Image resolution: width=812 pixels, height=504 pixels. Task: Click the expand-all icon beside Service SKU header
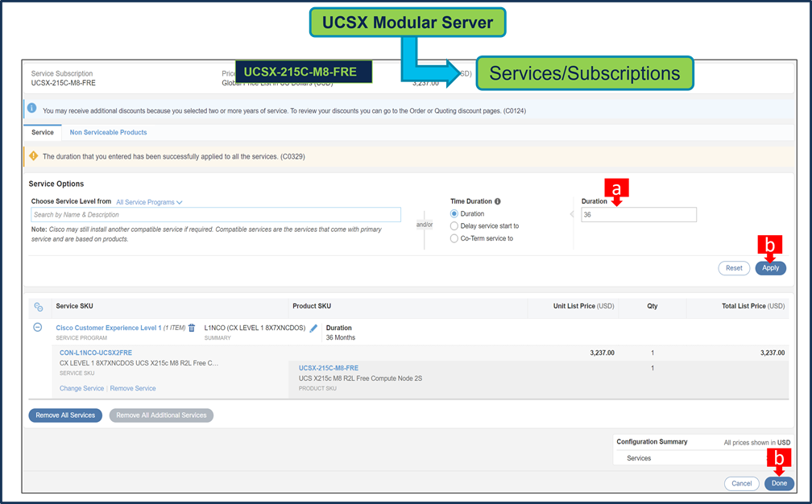click(39, 307)
